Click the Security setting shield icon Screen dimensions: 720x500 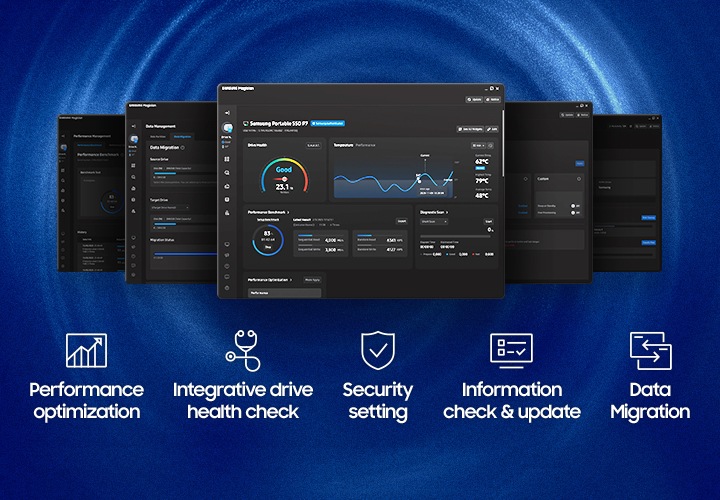[377, 350]
